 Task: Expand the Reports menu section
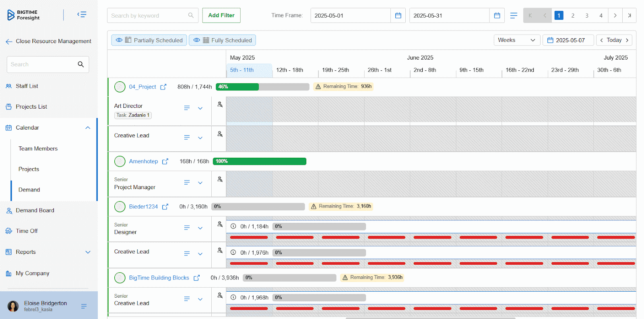pos(88,252)
